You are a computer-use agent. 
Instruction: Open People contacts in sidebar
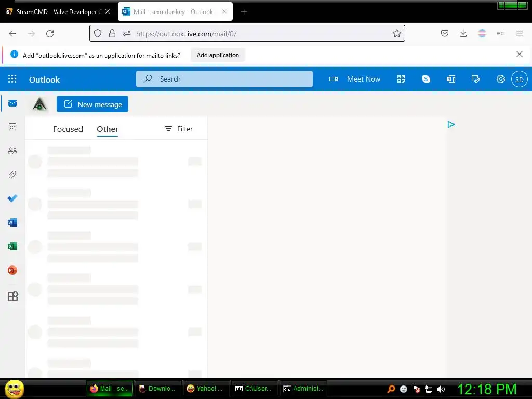(12, 151)
